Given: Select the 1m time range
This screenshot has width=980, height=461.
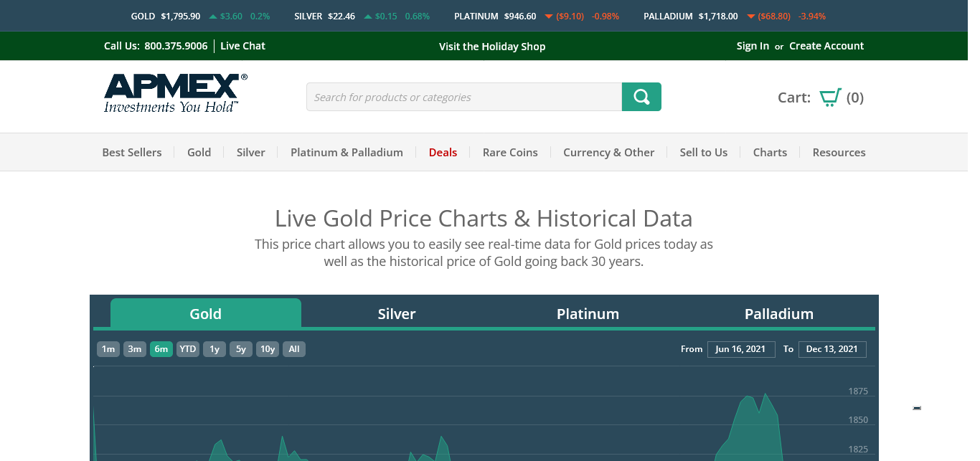Looking at the screenshot, I should pyautogui.click(x=108, y=349).
